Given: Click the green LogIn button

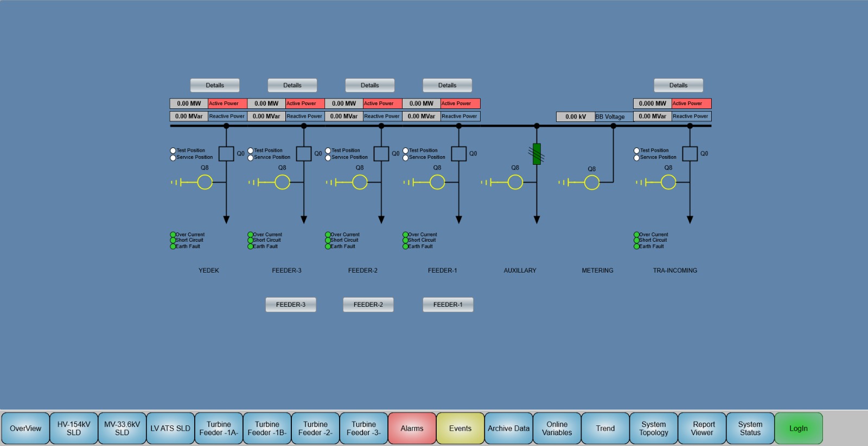Looking at the screenshot, I should (798, 428).
